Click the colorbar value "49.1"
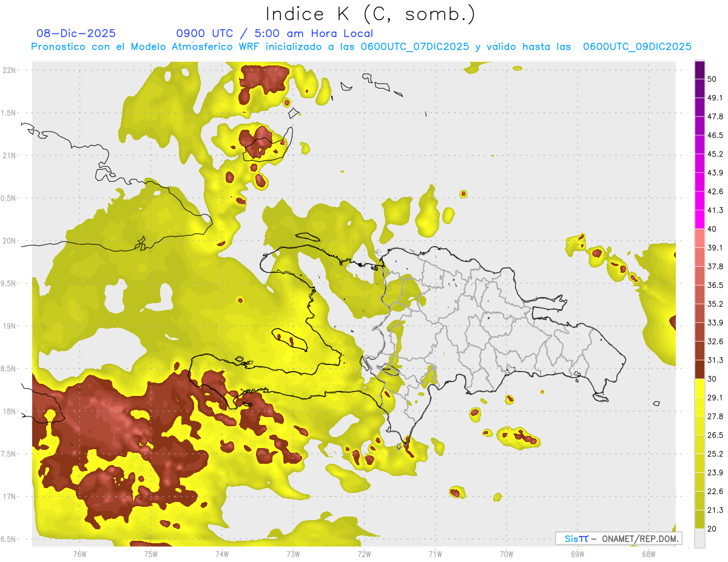Image resolution: width=728 pixels, height=562 pixels. click(x=715, y=98)
